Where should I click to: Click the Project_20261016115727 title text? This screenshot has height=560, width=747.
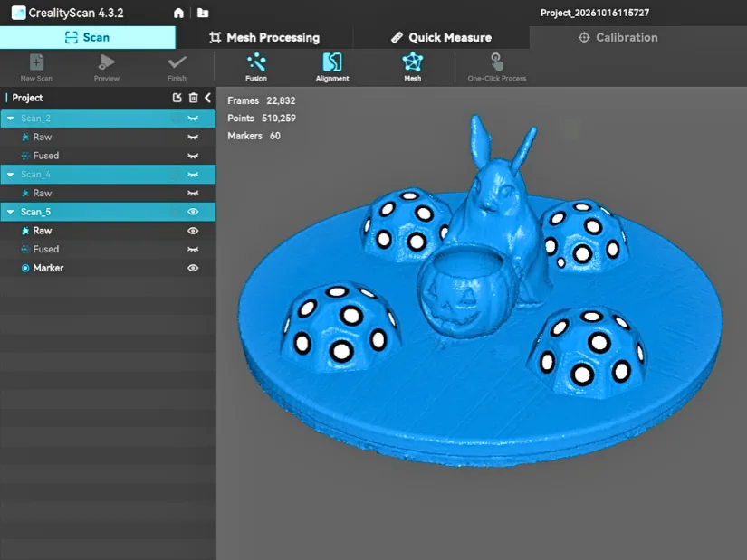pyautogui.click(x=595, y=13)
